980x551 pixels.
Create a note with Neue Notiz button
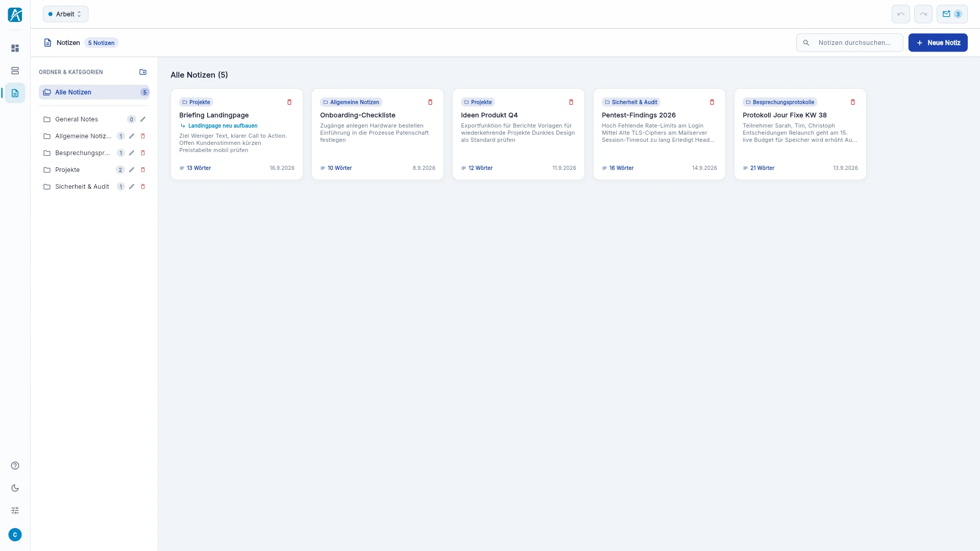938,43
